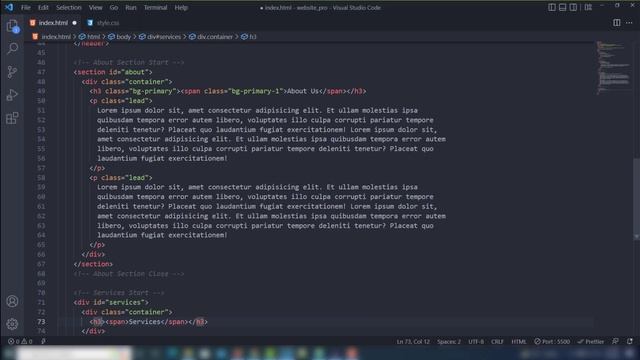
Task: Click line number 73 in the gutter
Action: pos(41,322)
